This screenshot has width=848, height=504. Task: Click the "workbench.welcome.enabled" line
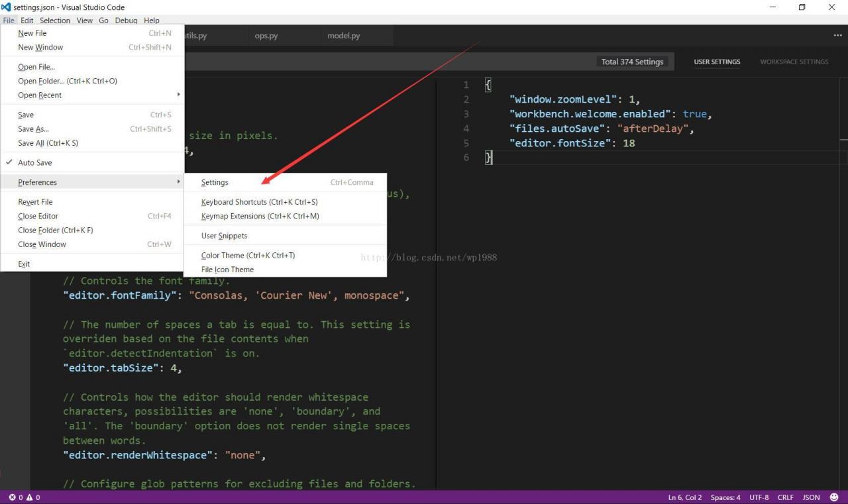(x=610, y=114)
